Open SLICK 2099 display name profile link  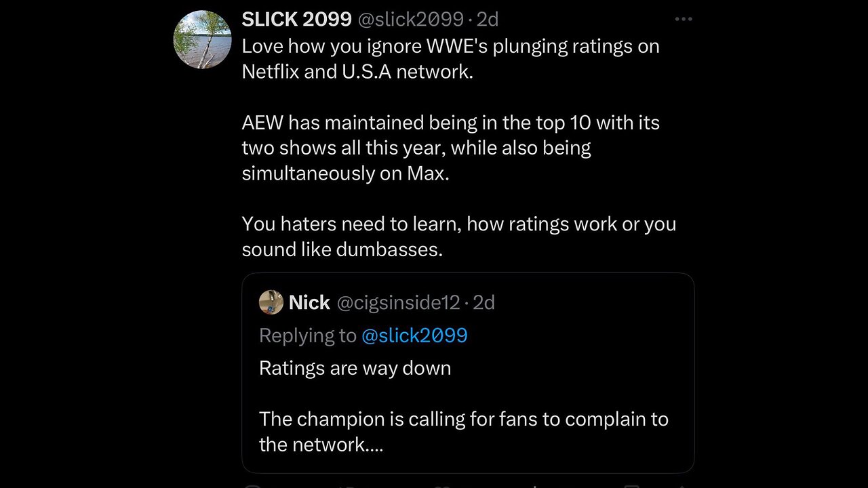click(x=296, y=20)
